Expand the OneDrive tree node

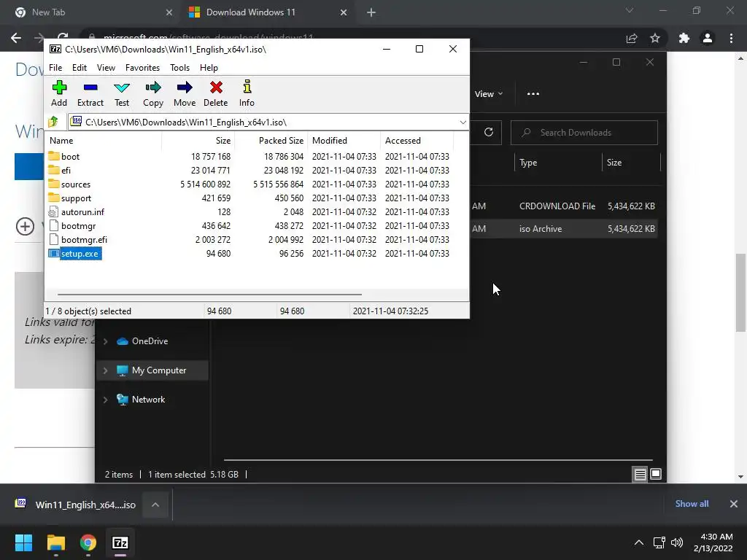pos(106,341)
